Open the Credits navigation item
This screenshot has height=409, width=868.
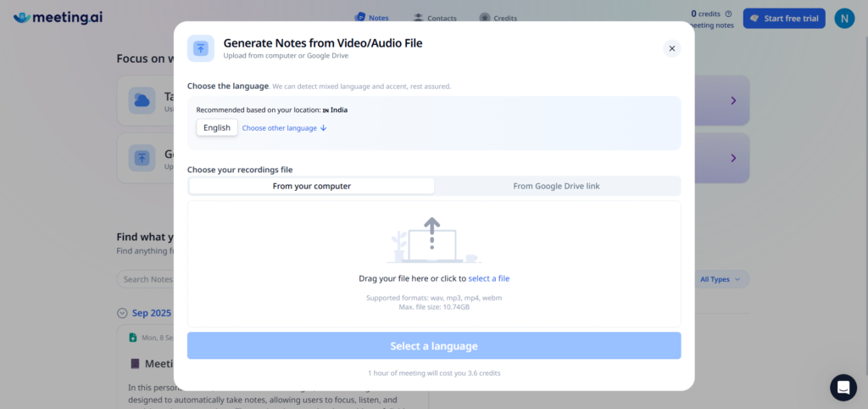498,18
